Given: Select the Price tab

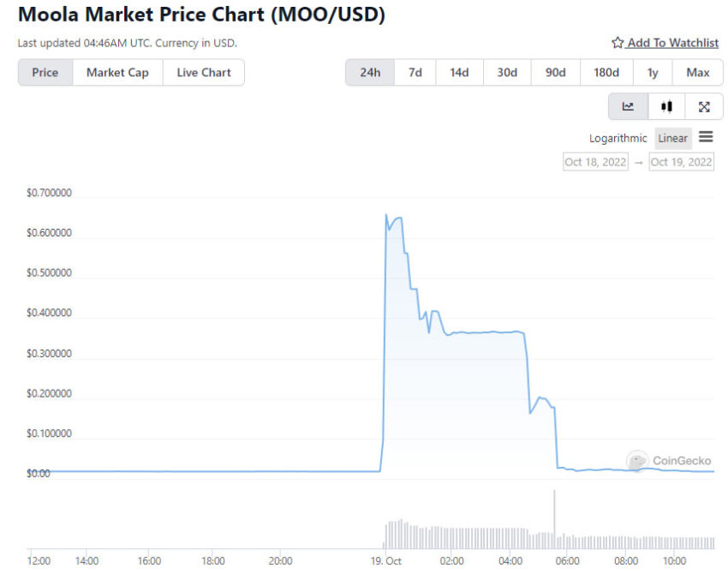Looking at the screenshot, I should [45, 73].
